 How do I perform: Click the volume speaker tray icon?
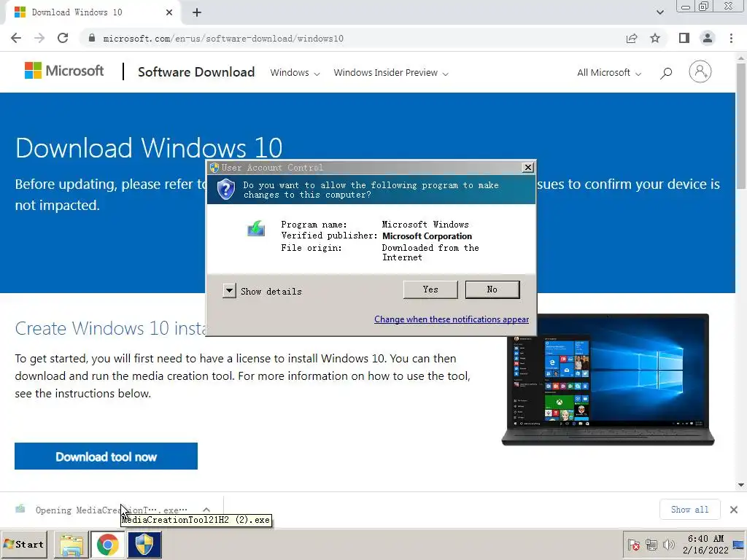coord(669,545)
